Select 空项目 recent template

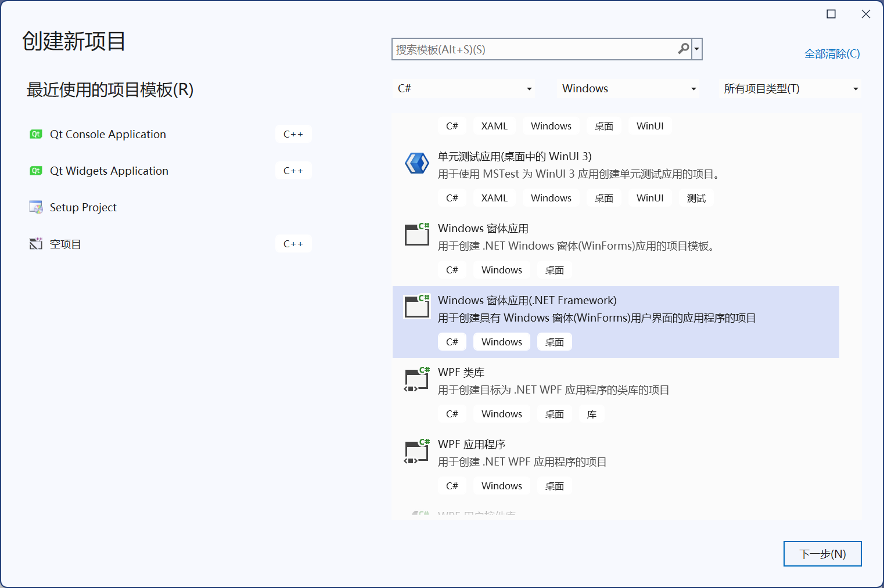click(x=66, y=244)
